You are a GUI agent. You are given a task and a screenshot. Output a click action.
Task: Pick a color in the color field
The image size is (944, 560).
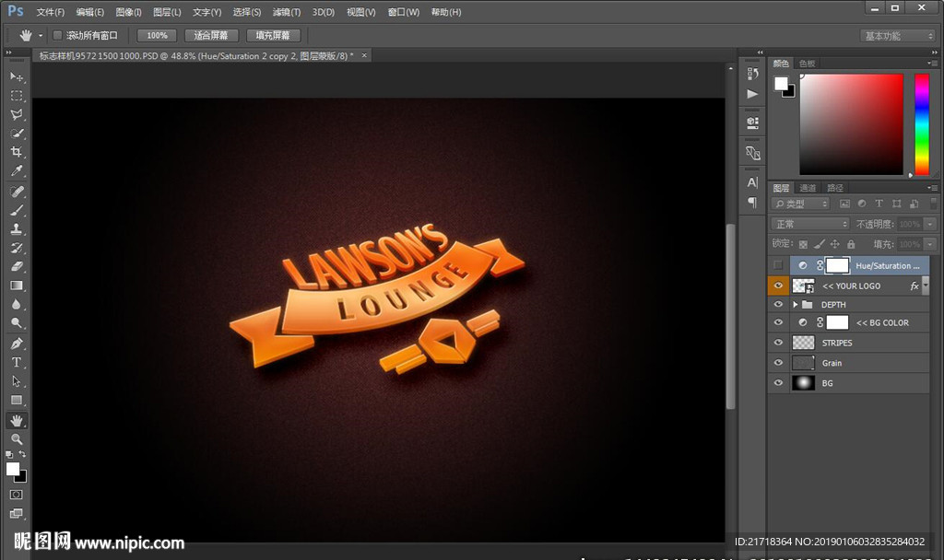tap(851, 124)
